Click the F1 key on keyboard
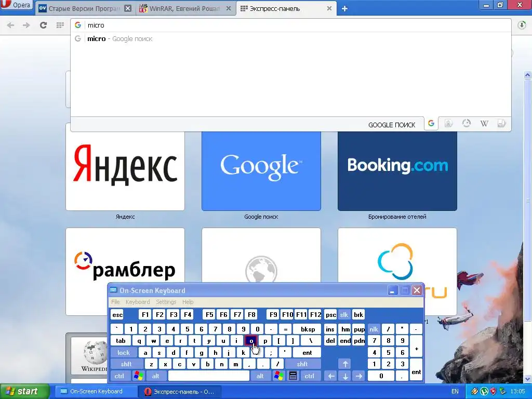Viewport: 532px width, 399px height. [x=145, y=315]
